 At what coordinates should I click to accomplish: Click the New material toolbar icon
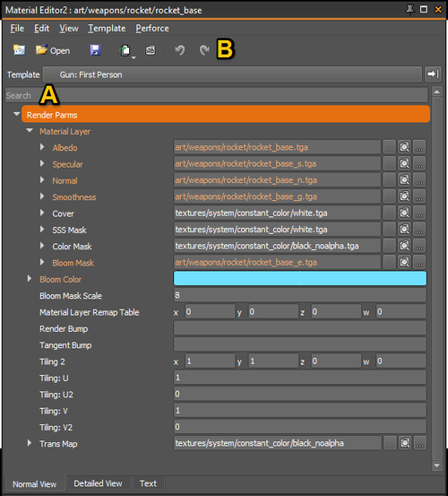pos(20,50)
